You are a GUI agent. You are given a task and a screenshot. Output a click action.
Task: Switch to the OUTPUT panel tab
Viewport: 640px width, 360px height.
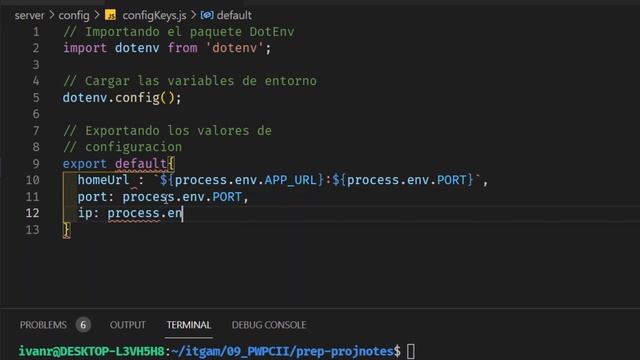[127, 325]
